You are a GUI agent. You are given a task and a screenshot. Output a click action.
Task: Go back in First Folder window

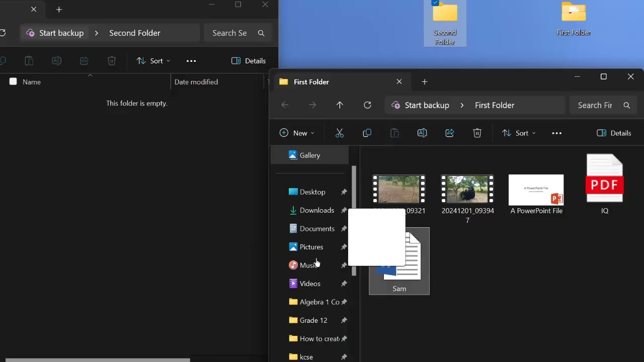(x=285, y=105)
